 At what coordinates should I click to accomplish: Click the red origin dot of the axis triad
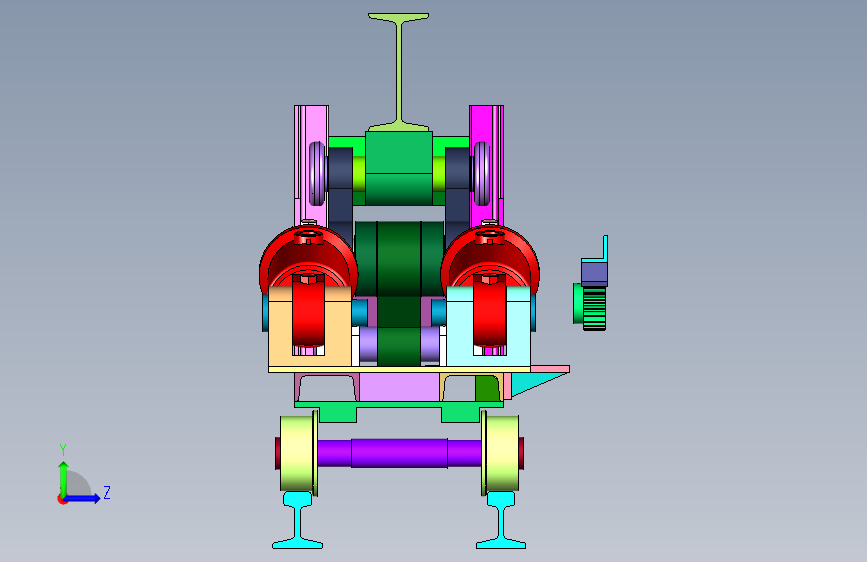62,499
